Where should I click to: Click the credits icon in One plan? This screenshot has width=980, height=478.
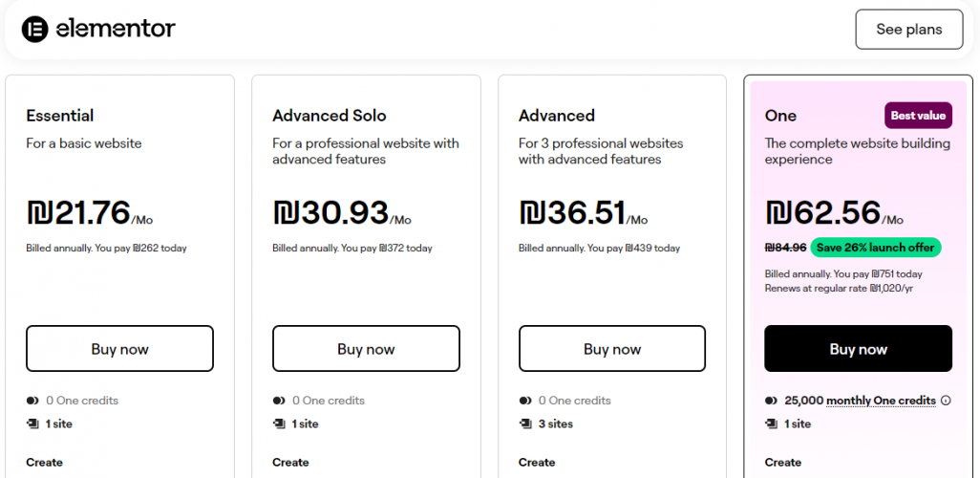tap(772, 401)
